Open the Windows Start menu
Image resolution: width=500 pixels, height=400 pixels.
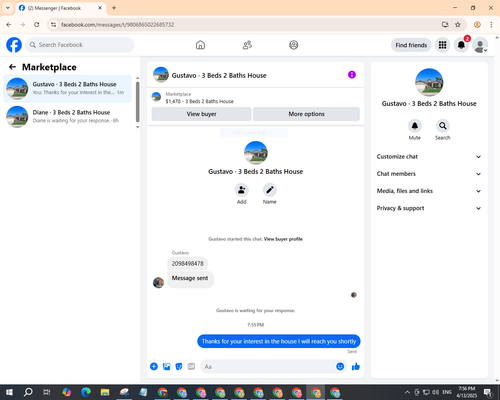coord(9,392)
